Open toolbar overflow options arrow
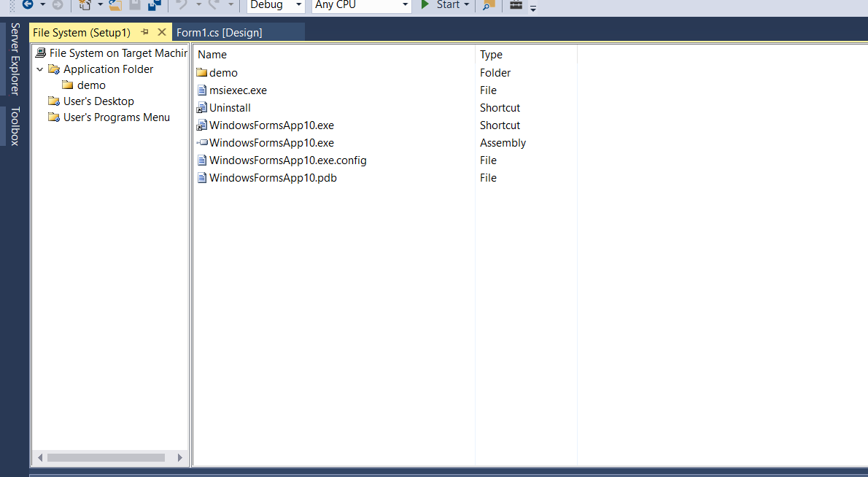Viewport: 868px width, 477px height. pyautogui.click(x=533, y=8)
